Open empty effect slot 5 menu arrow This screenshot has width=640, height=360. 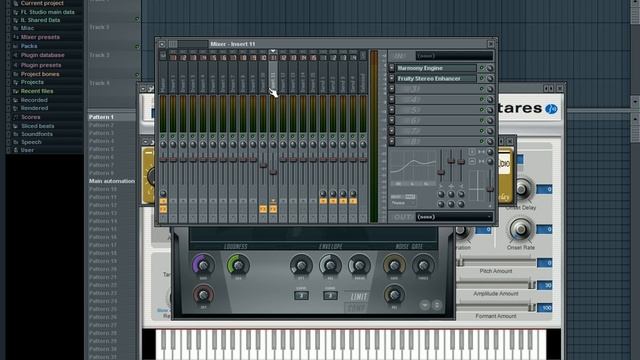pyautogui.click(x=392, y=110)
